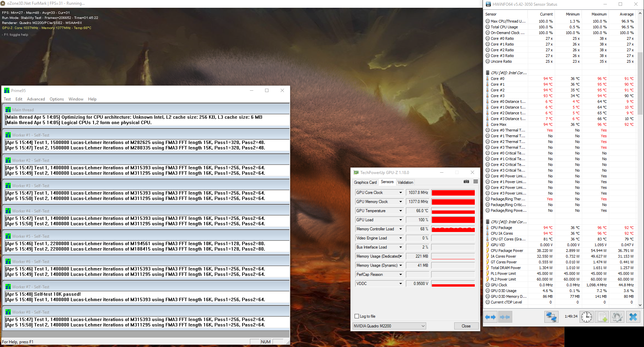Open the GPU-Z hamburger menu

coord(475,181)
